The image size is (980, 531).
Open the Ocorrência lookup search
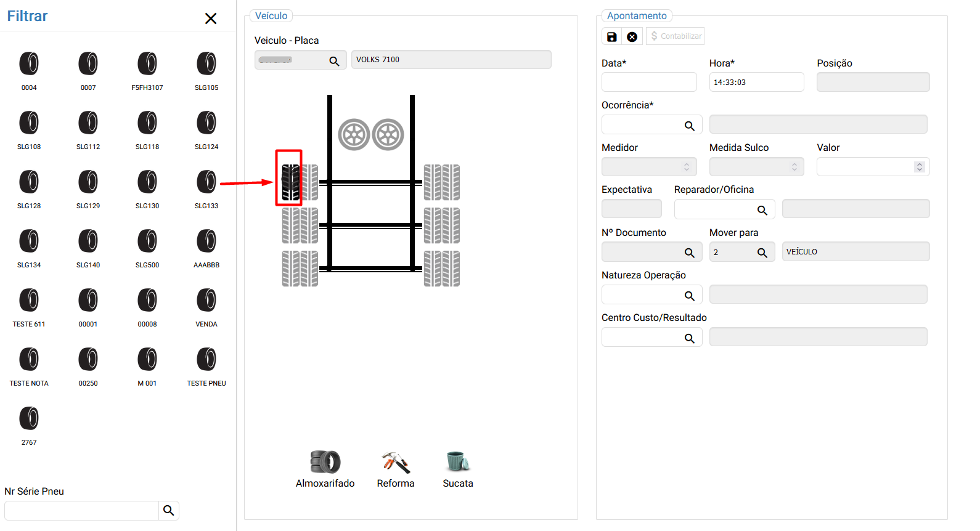689,126
